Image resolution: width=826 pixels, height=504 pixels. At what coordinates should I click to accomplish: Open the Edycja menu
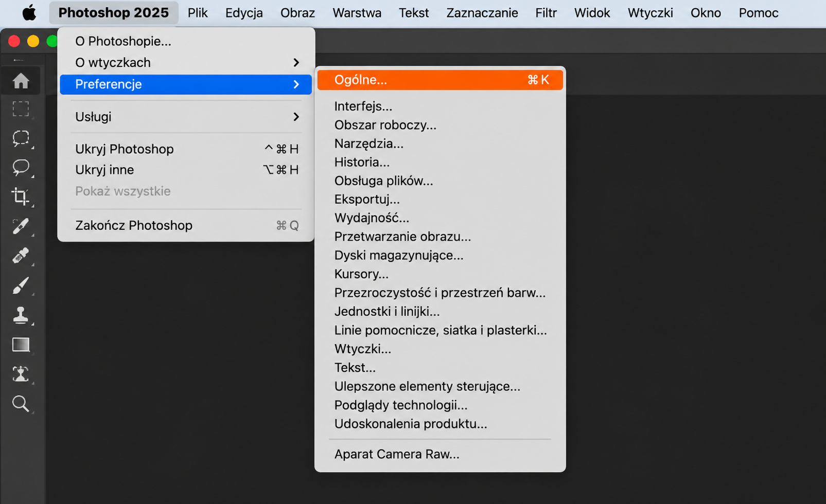(x=244, y=13)
